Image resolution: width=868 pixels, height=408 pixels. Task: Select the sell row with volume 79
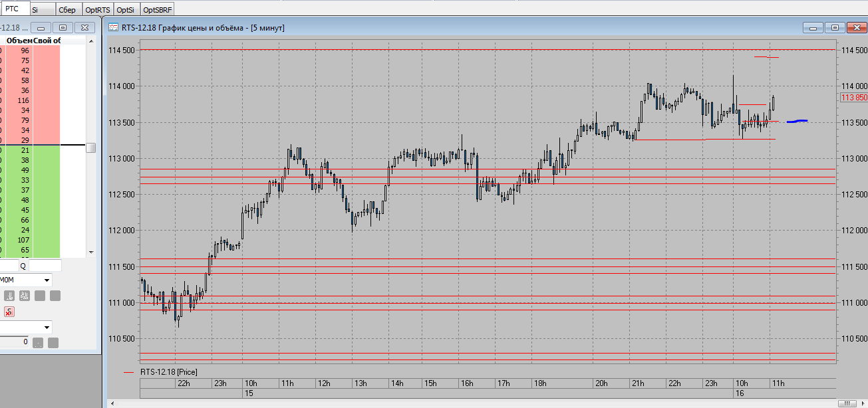pyautogui.click(x=30, y=120)
